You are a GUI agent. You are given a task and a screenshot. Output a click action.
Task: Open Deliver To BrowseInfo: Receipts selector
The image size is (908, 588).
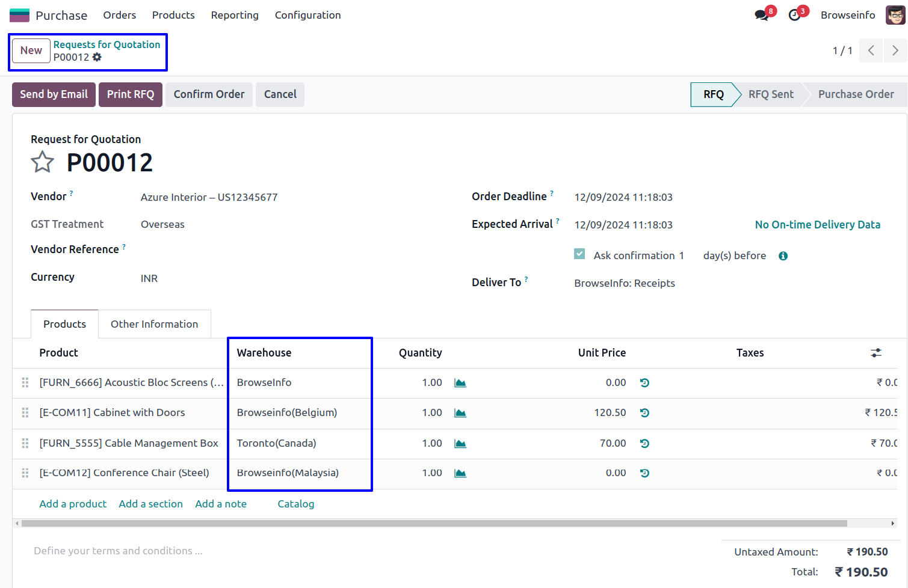pyautogui.click(x=624, y=283)
